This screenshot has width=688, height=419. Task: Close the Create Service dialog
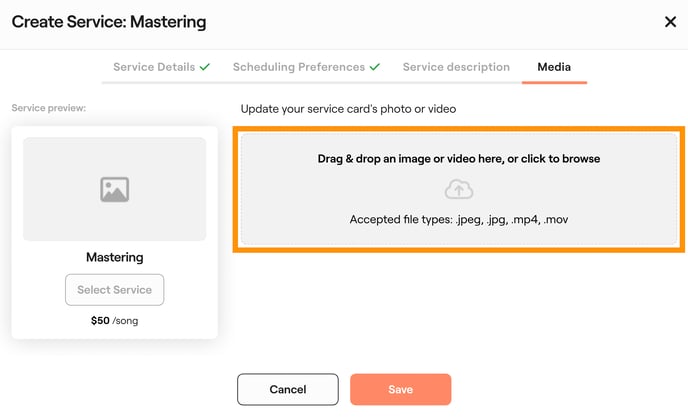[x=670, y=22]
